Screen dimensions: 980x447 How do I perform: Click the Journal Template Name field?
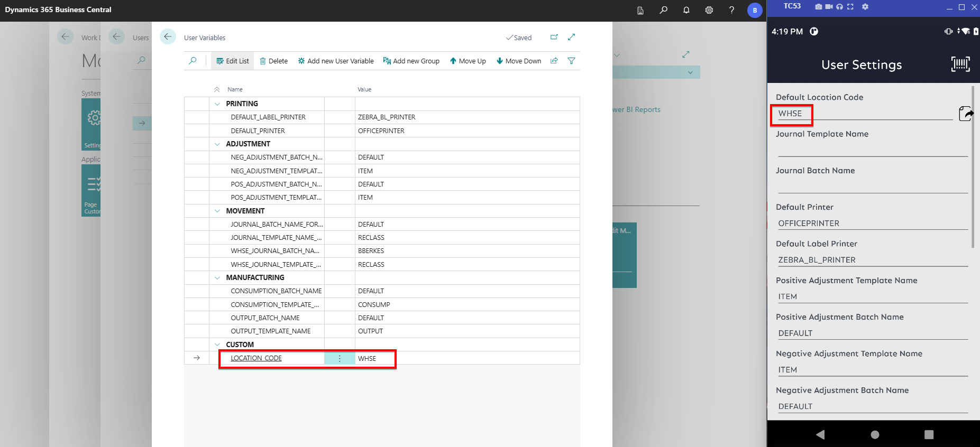point(872,150)
